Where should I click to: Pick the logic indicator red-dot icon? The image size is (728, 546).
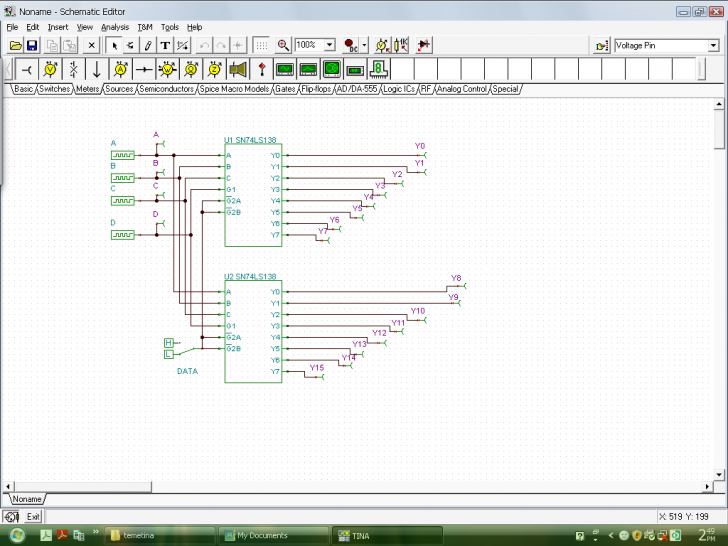click(x=262, y=70)
